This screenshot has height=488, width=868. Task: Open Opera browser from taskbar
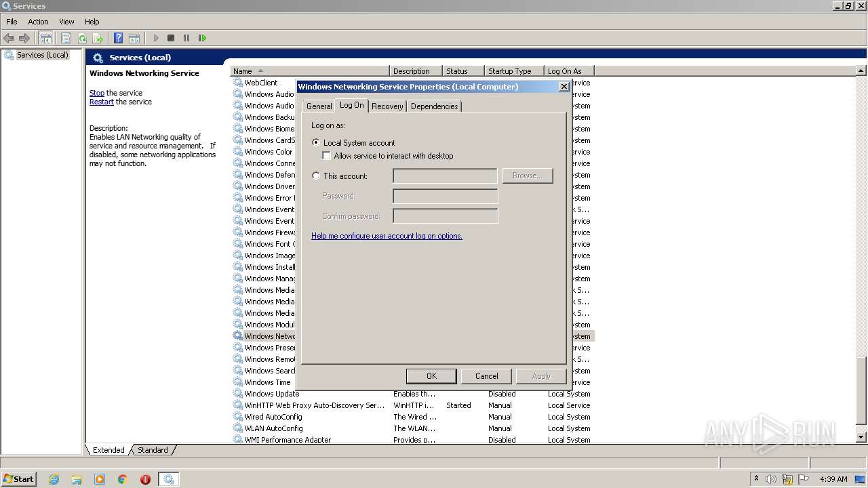(x=145, y=479)
